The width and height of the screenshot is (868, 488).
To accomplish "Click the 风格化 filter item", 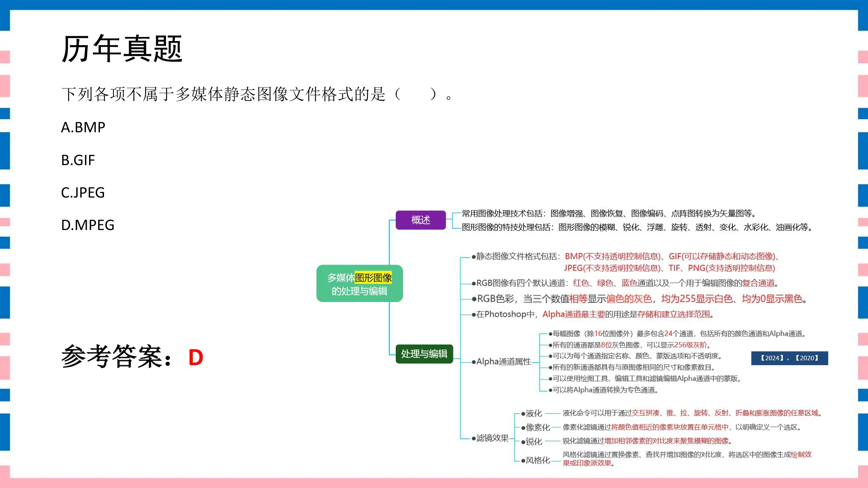I will click(536, 460).
